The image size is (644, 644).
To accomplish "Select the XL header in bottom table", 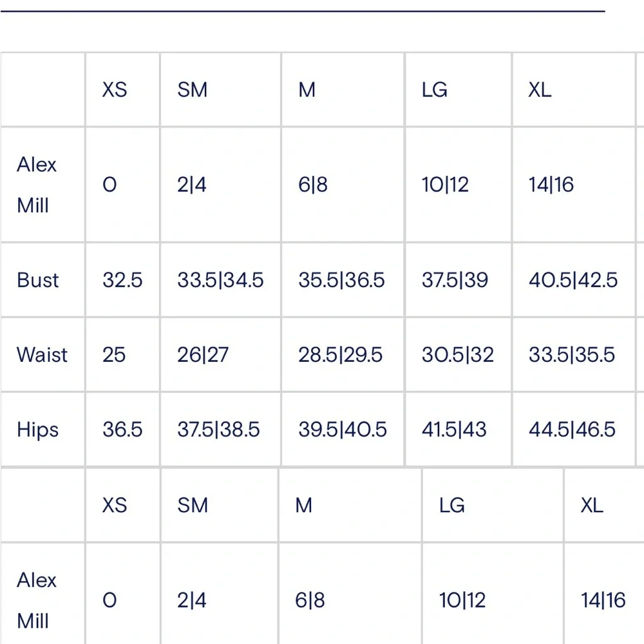I will (604, 505).
